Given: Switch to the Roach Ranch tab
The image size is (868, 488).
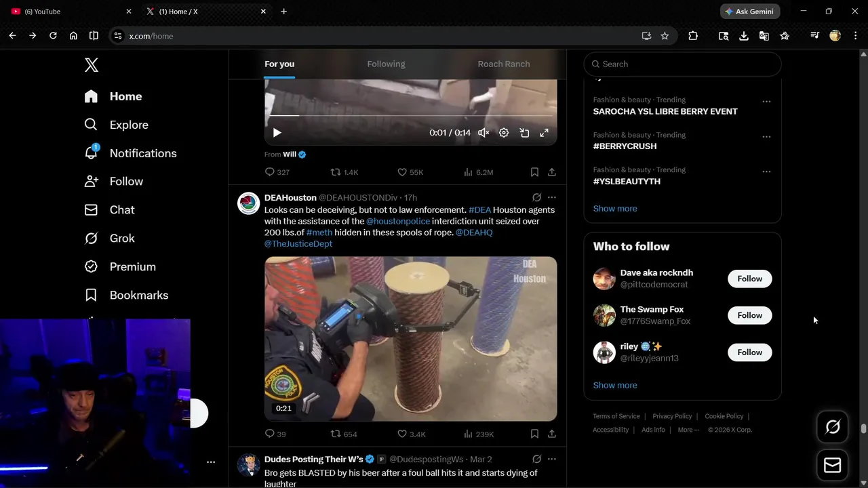Looking at the screenshot, I should coord(504,64).
